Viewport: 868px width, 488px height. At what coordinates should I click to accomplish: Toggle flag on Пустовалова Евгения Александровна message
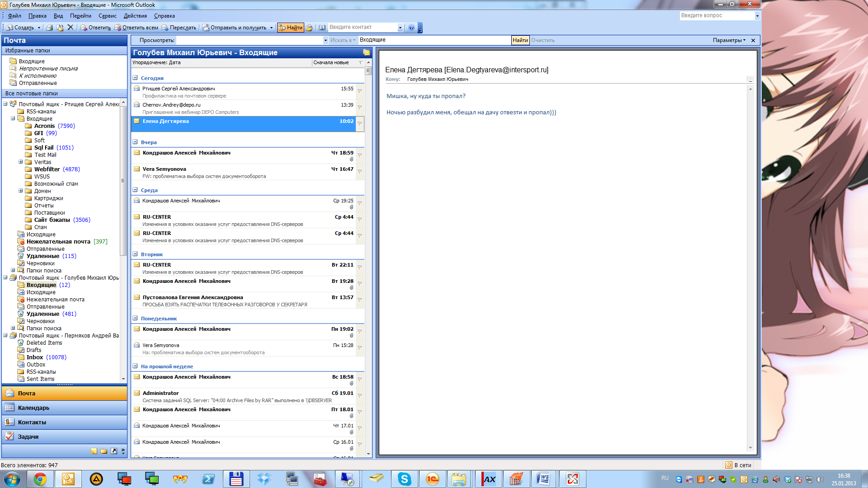pyautogui.click(x=360, y=300)
